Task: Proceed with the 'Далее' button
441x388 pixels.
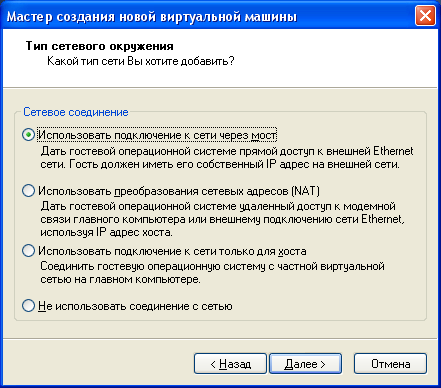Action: [x=305, y=364]
